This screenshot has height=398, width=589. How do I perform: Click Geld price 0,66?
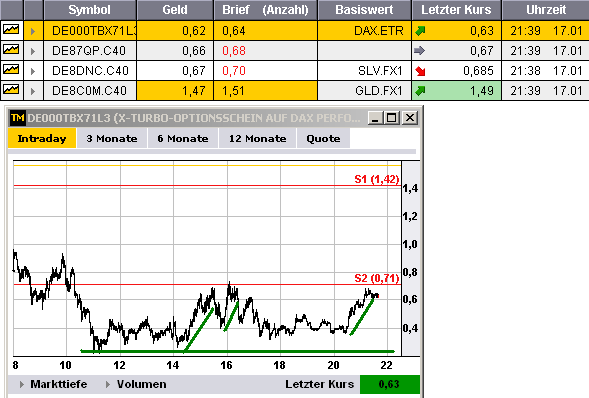tap(194, 51)
